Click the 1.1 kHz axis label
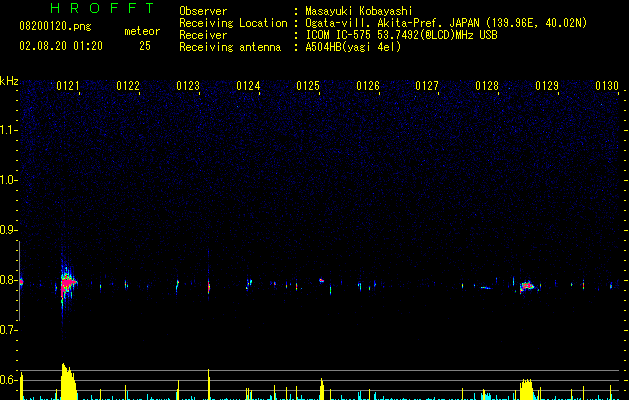This screenshot has height=400, width=629. 9,130
